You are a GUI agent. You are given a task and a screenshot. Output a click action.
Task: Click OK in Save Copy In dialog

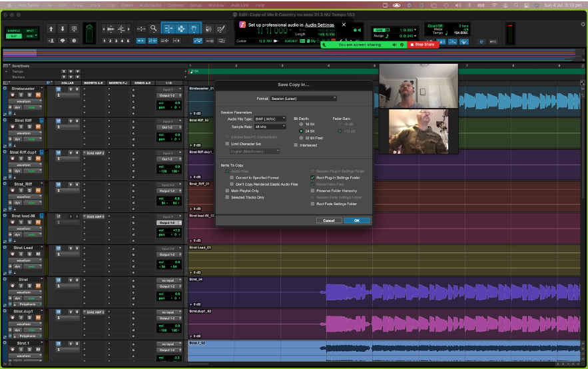[x=357, y=220]
